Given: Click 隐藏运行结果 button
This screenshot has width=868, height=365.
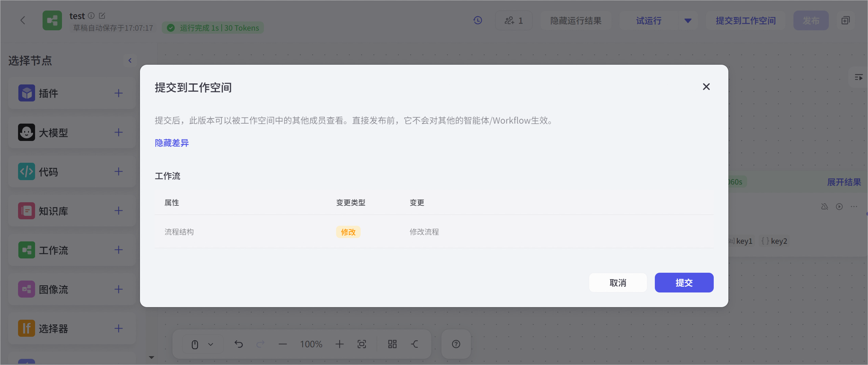Looking at the screenshot, I should (x=576, y=20).
